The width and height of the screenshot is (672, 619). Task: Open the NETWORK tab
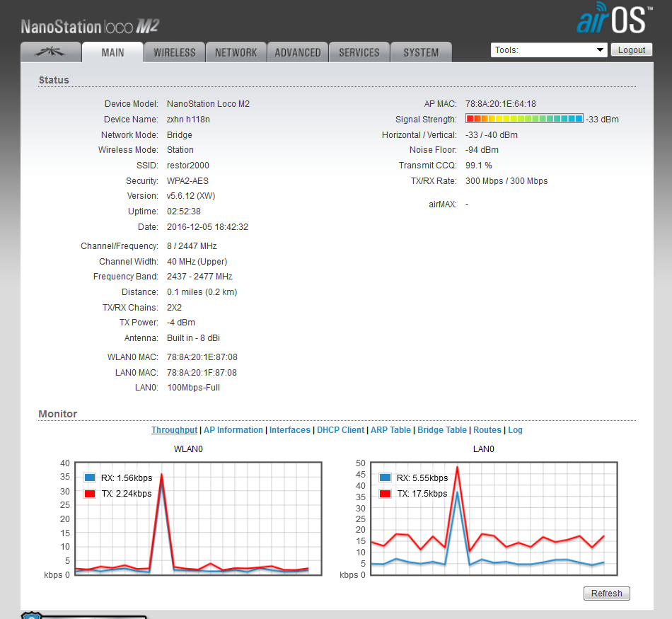[x=236, y=52]
